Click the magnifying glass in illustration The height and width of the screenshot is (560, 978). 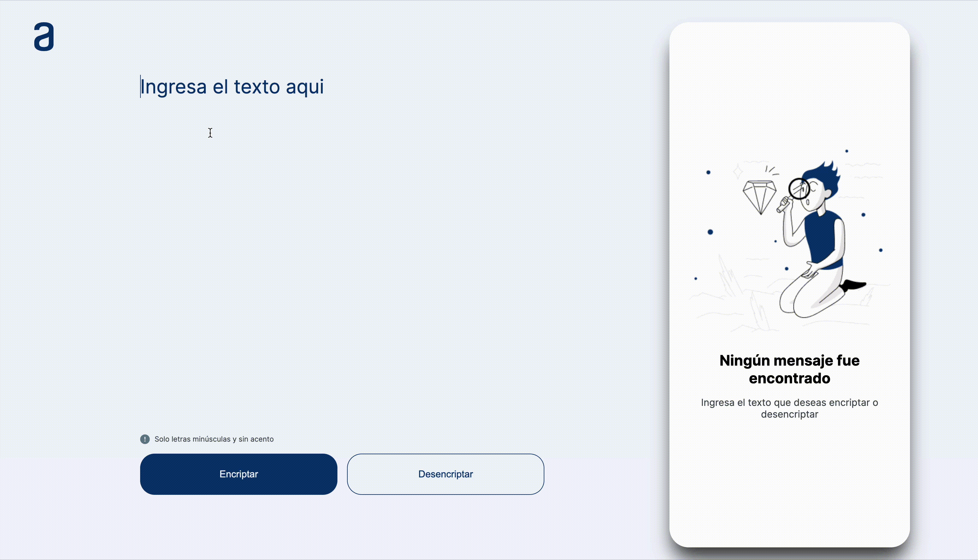[799, 188]
